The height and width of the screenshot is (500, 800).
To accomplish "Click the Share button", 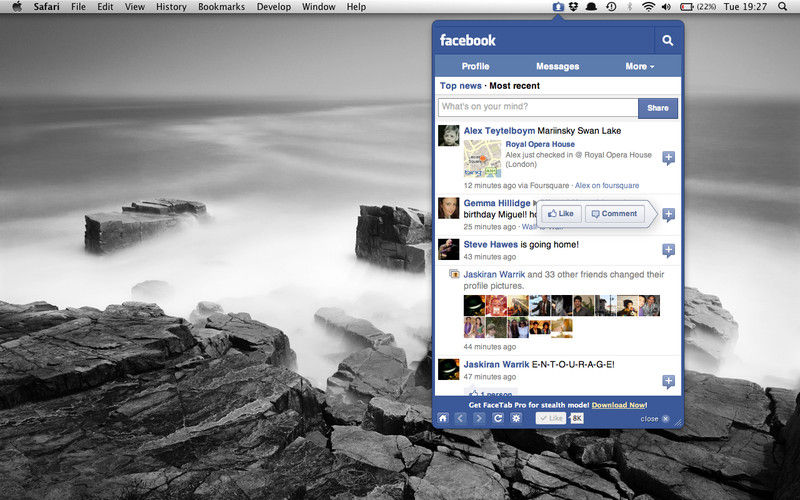I will pos(658,108).
